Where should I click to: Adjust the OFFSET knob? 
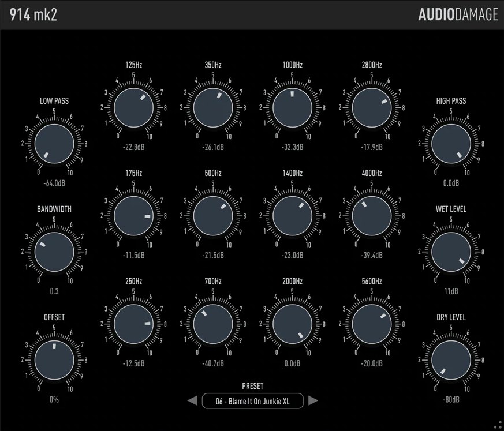point(54,359)
